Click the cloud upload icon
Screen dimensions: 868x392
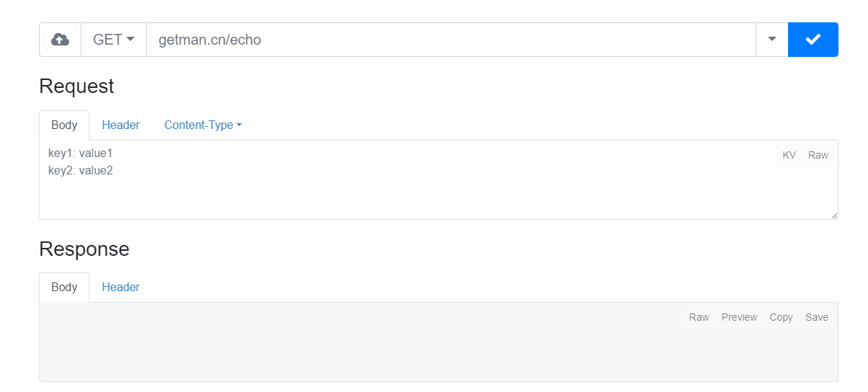(60, 40)
